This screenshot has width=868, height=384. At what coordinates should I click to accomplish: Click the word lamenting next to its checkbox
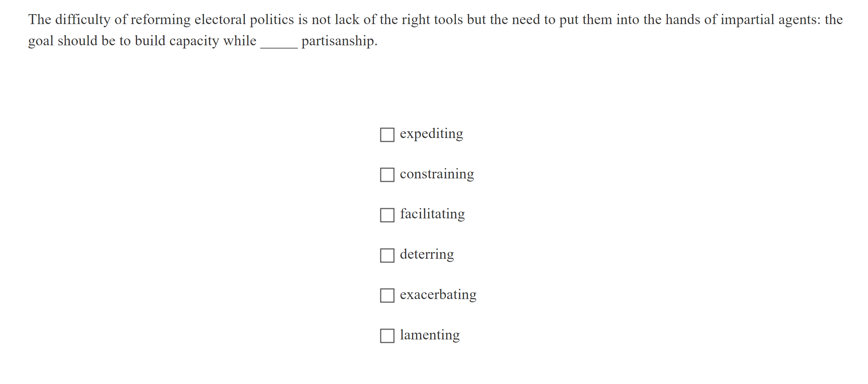coord(430,335)
